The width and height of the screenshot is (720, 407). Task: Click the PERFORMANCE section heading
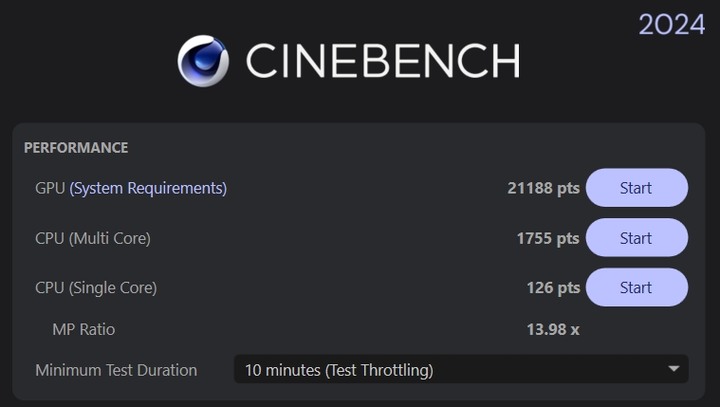76,148
